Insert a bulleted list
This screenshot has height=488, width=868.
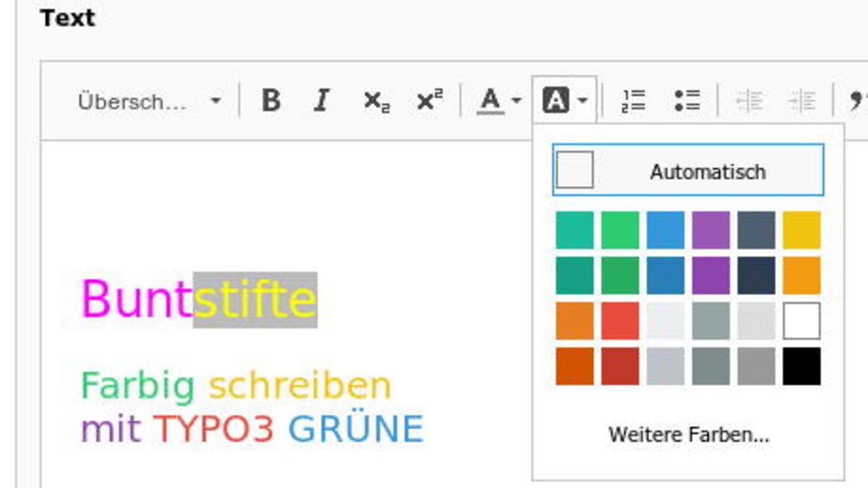pyautogui.click(x=687, y=100)
